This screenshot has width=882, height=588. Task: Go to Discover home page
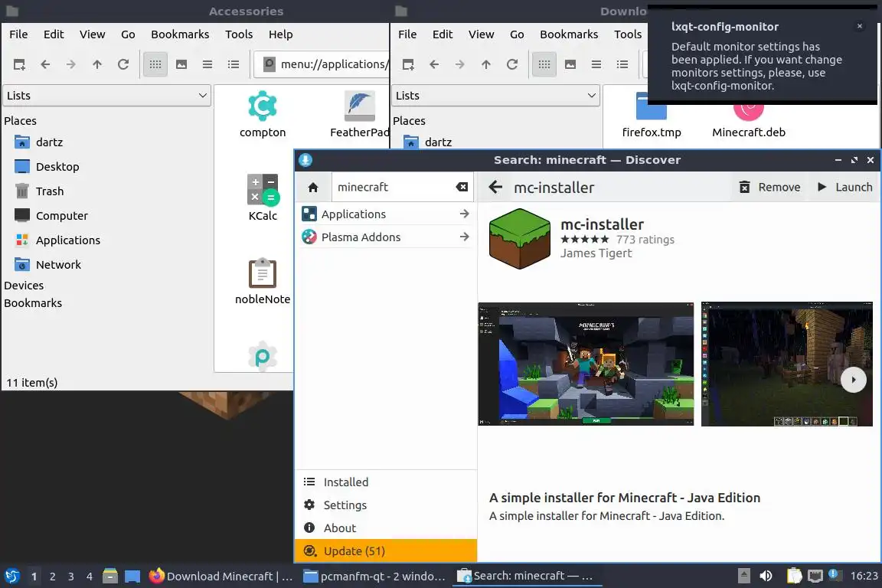click(313, 188)
